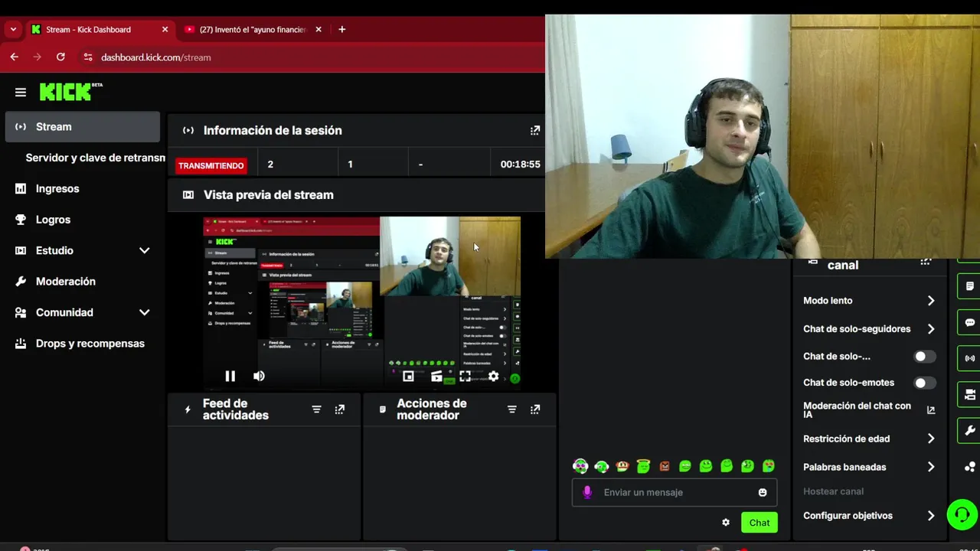980x551 pixels.
Task: View site info icon beside the URL
Action: [87, 57]
